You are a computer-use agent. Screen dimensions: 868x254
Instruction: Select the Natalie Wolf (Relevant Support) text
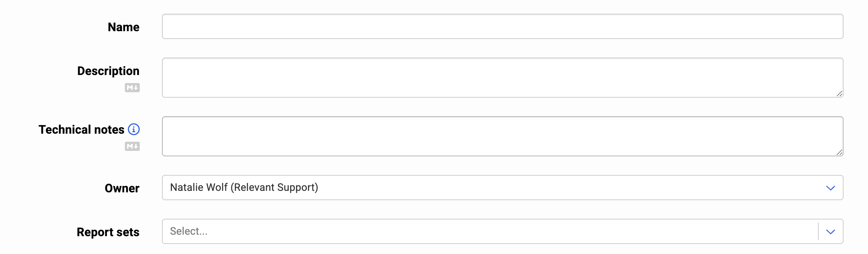tap(244, 188)
